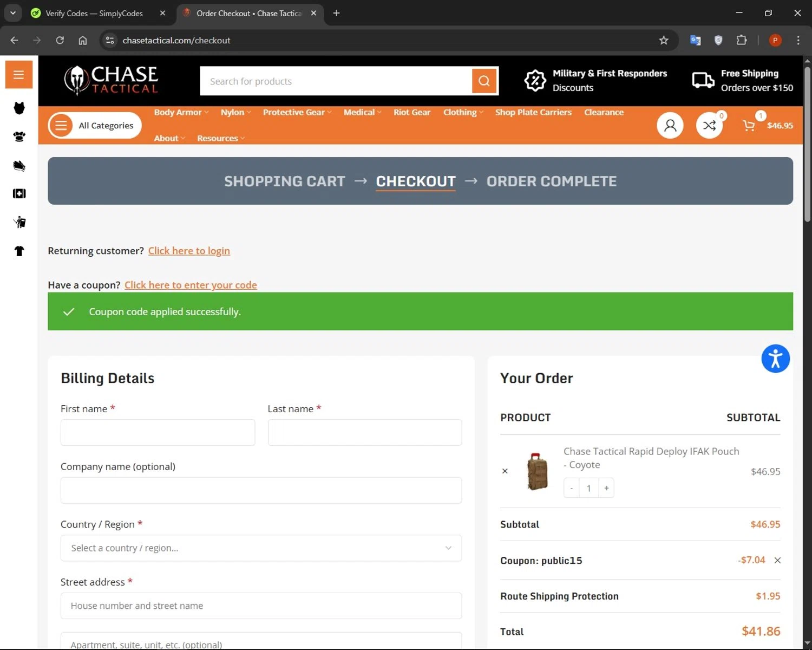This screenshot has width=812, height=650.
Task: Open the Chrome three-dot menu
Action: pos(798,40)
